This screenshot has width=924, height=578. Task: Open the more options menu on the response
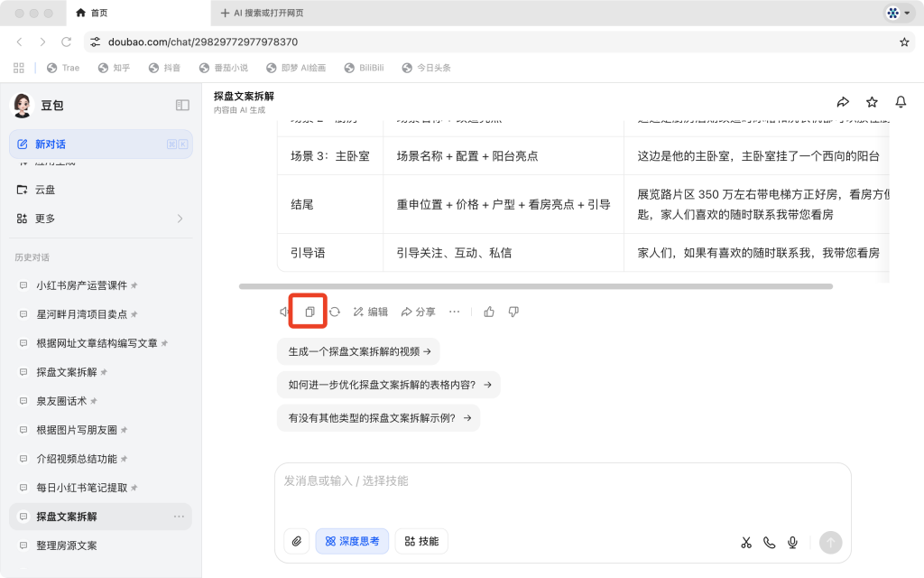click(x=454, y=311)
